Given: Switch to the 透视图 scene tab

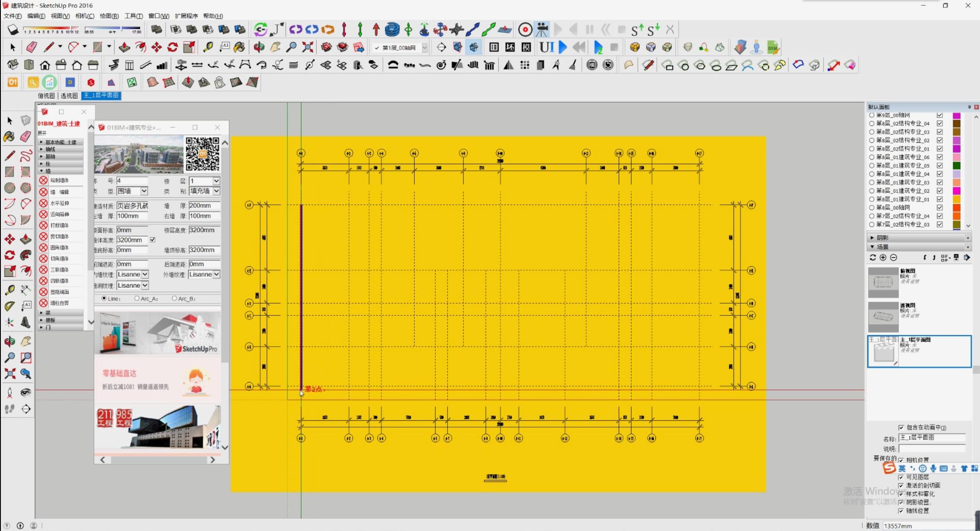Looking at the screenshot, I should pos(69,96).
